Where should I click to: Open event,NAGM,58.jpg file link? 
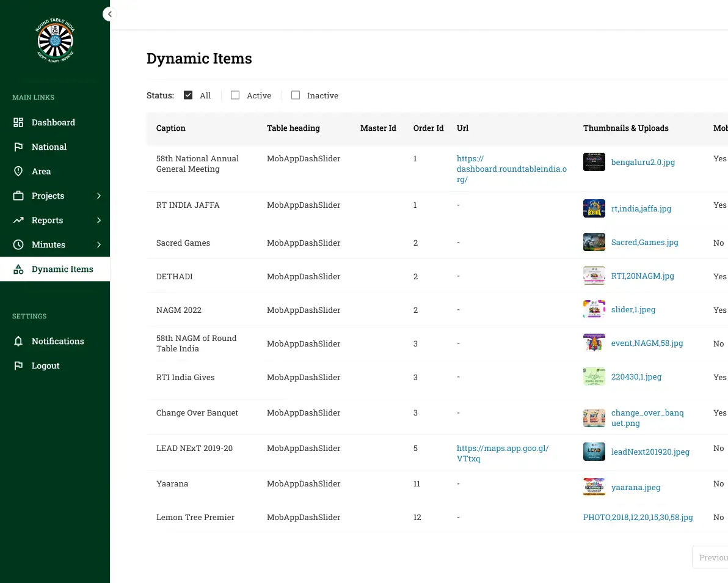[x=647, y=343]
